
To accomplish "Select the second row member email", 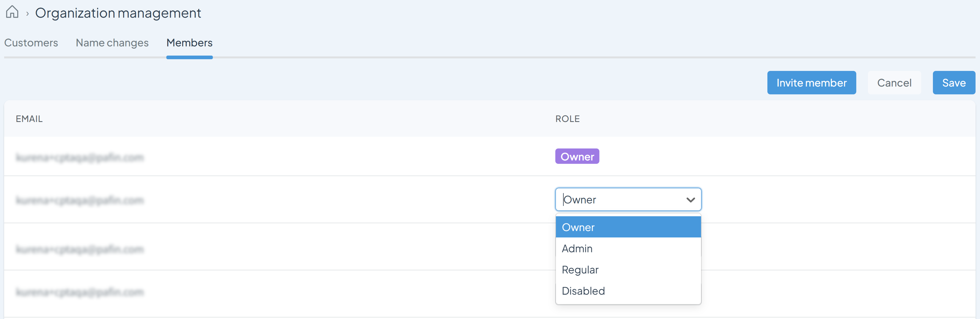I will pos(80,200).
